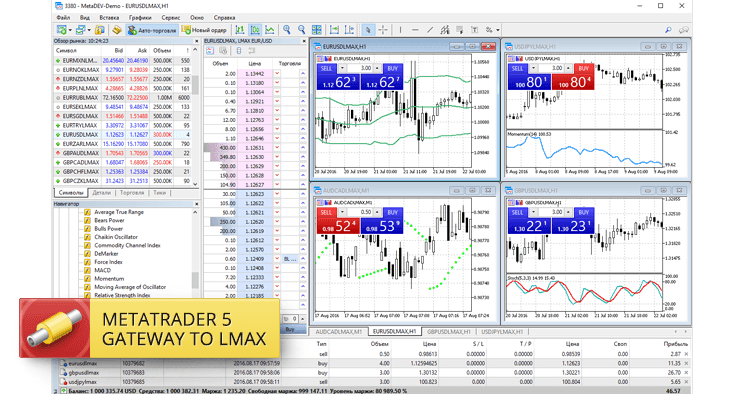Image resolution: width=750 pixels, height=394 pixels.
Task: Click red down arrow beside price 1.13442
Action: 276,74
